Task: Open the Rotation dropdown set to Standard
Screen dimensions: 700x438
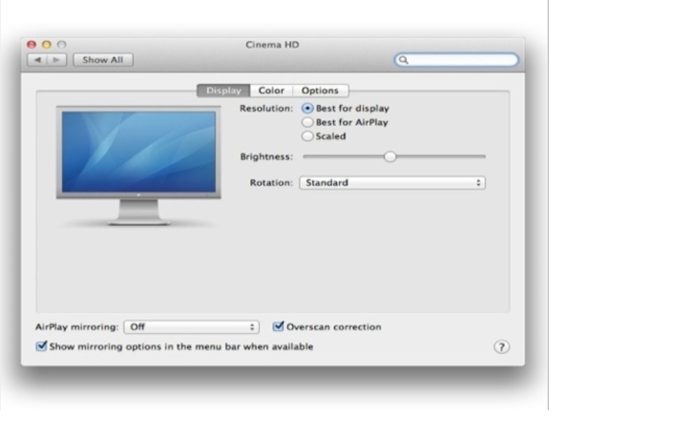Action: (392, 183)
